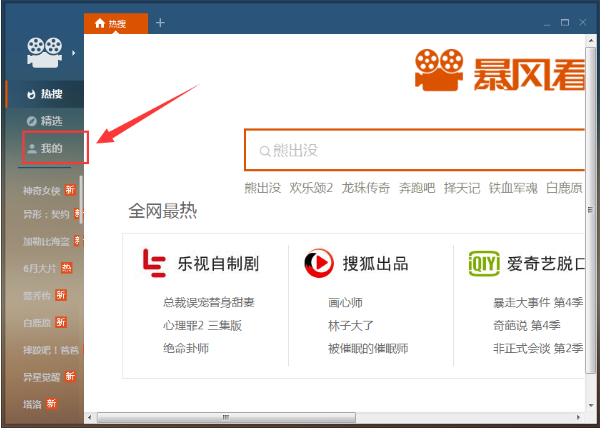The width and height of the screenshot is (600, 429).
Task: Open 绝命卦师 link
Action: tap(186, 348)
